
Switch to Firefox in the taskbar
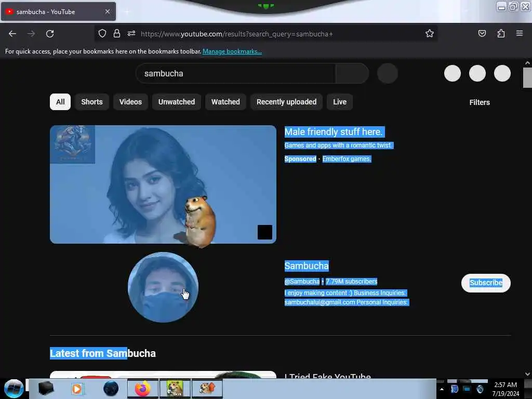click(143, 389)
